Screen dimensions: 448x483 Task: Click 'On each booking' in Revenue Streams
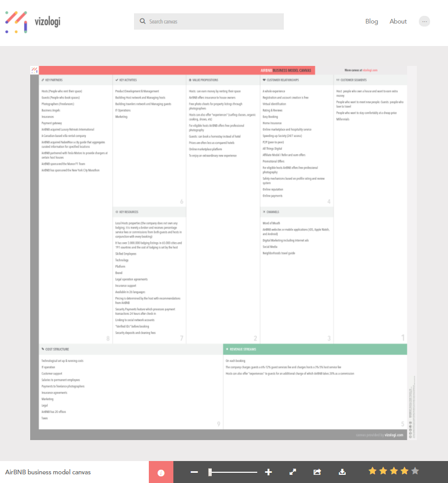coord(235,361)
